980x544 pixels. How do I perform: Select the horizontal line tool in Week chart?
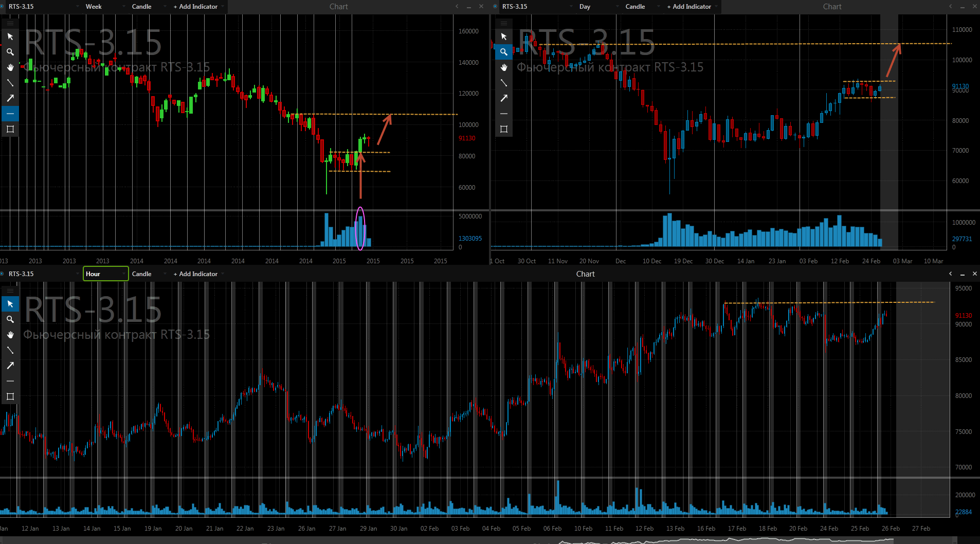(x=10, y=114)
